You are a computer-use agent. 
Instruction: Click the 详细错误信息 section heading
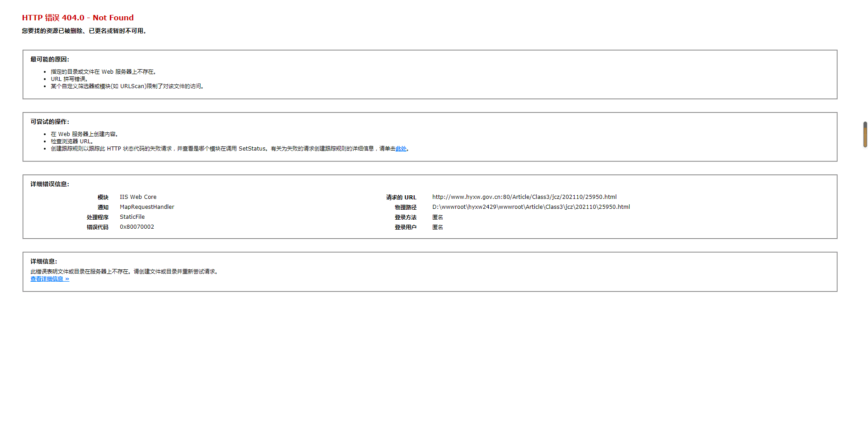pos(50,184)
